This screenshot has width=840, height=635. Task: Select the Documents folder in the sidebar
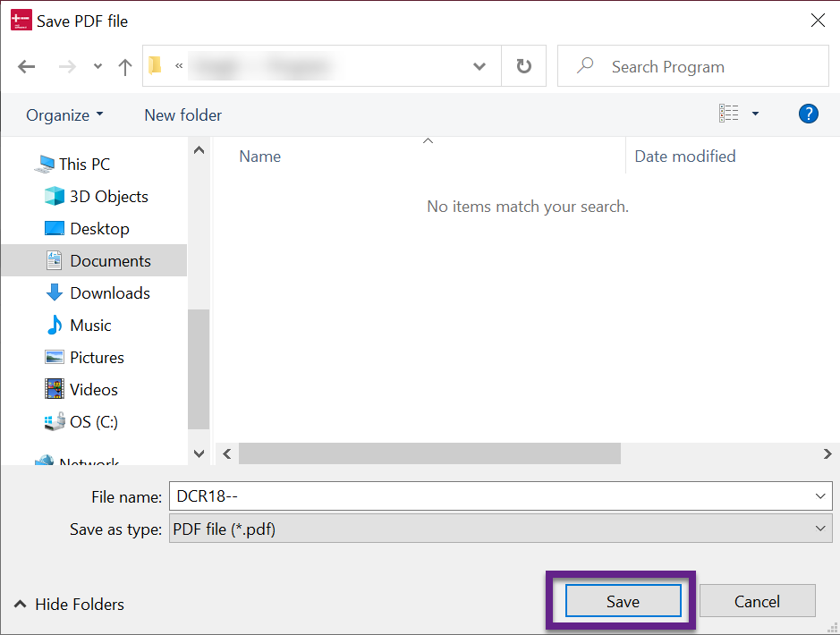pyautogui.click(x=108, y=260)
